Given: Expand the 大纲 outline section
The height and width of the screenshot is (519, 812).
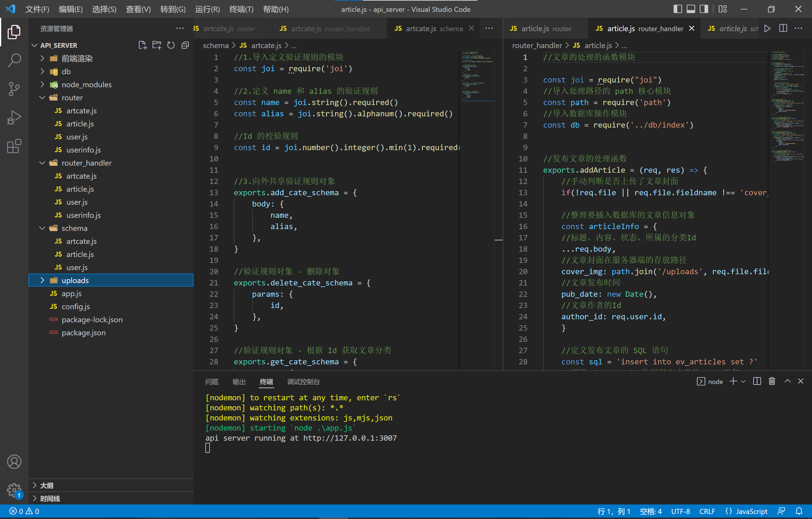Looking at the screenshot, I should [x=47, y=485].
